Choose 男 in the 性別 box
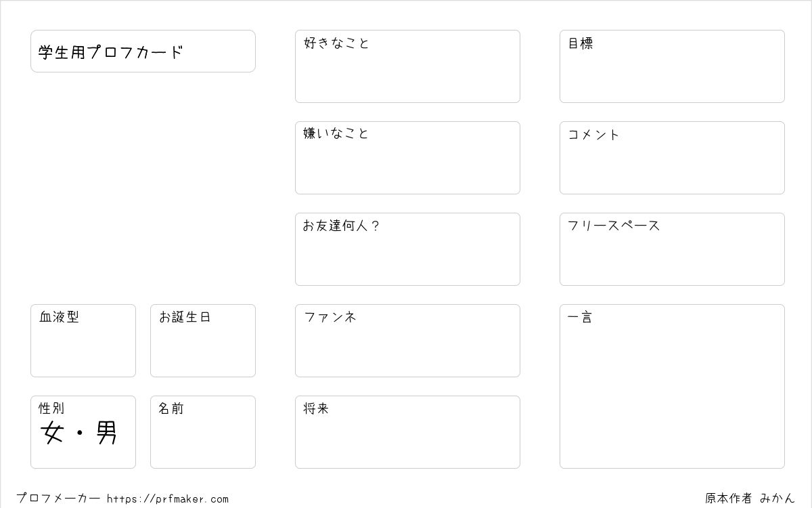The width and height of the screenshot is (812, 508). pos(106,433)
